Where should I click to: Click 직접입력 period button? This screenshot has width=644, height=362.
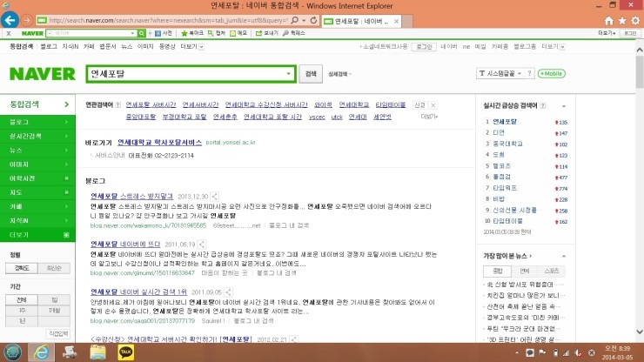[58, 333]
